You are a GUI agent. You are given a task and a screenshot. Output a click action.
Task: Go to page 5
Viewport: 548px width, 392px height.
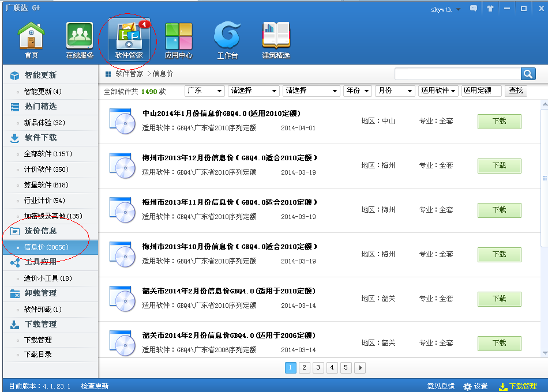[x=346, y=368]
